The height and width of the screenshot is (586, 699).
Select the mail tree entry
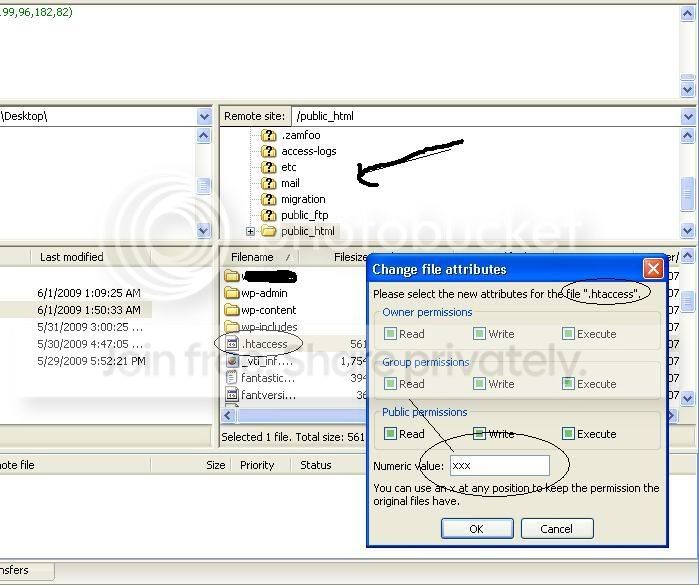pos(290,183)
